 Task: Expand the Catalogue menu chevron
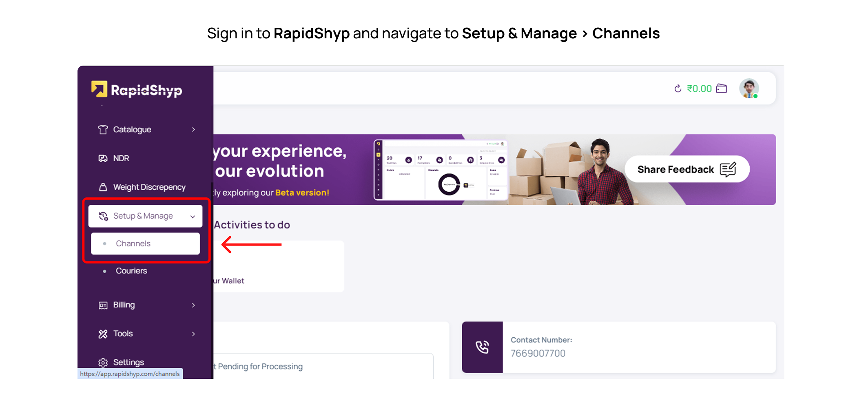[x=193, y=130]
